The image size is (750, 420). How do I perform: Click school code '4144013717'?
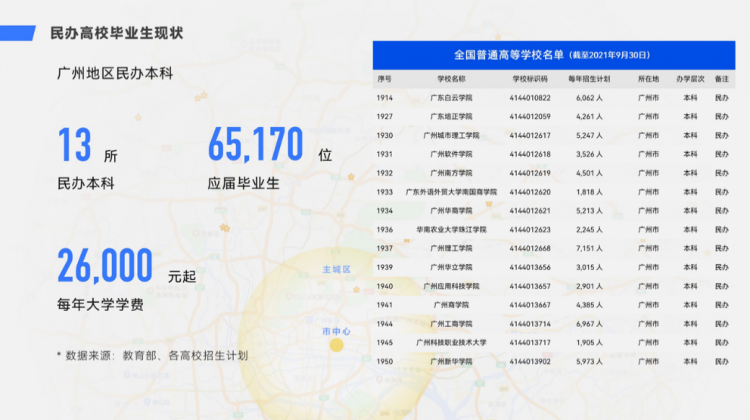[x=530, y=343]
